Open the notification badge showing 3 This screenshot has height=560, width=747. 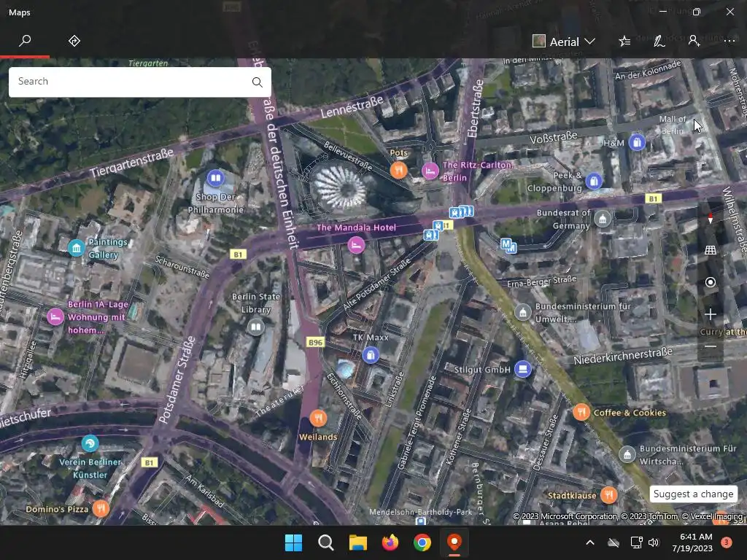pyautogui.click(x=727, y=542)
